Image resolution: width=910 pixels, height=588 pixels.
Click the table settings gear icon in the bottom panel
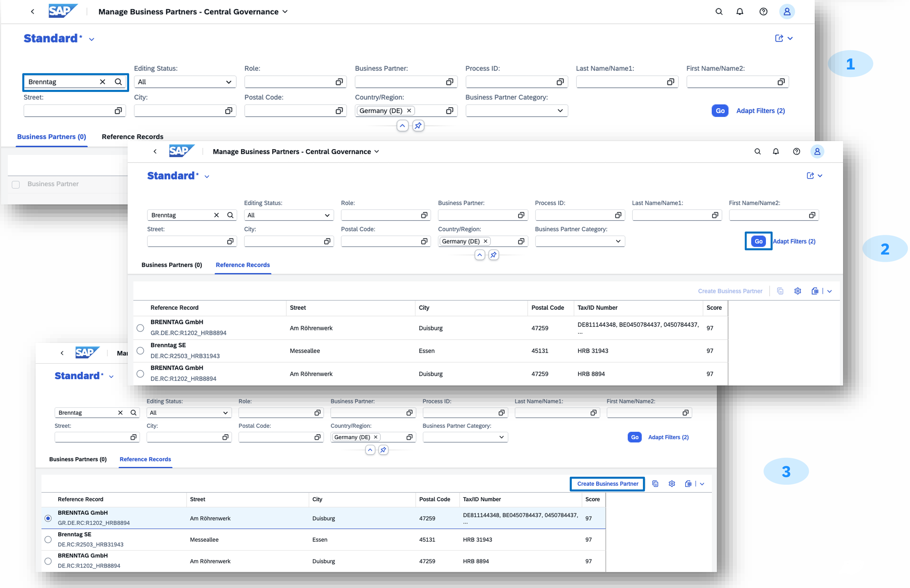click(672, 484)
